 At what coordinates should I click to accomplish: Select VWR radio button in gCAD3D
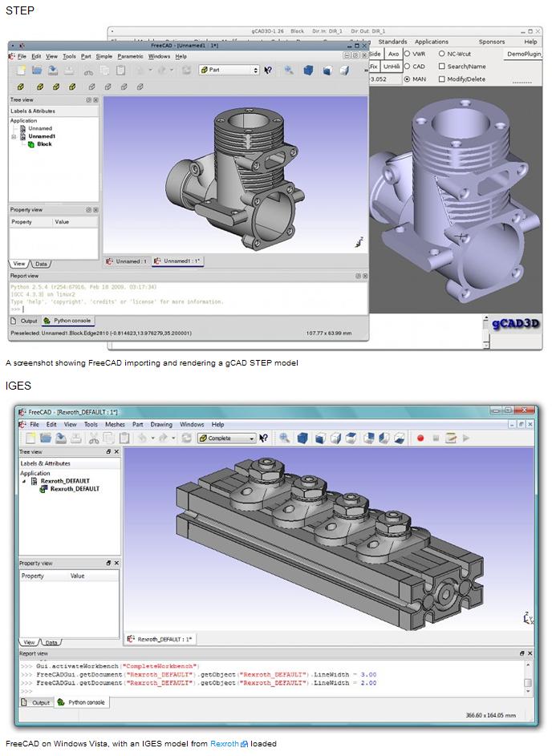408,54
